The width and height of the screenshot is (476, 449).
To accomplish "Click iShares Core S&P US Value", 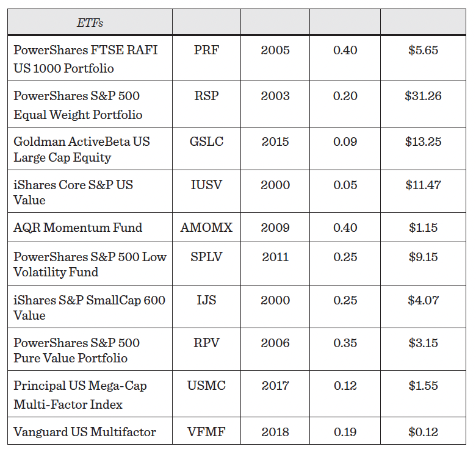I will pos(73,192).
